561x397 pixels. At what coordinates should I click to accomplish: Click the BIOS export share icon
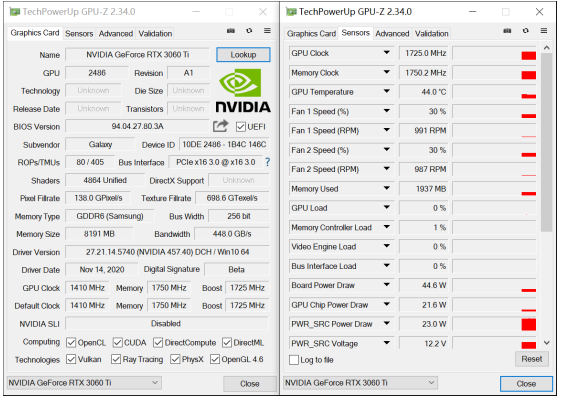220,126
